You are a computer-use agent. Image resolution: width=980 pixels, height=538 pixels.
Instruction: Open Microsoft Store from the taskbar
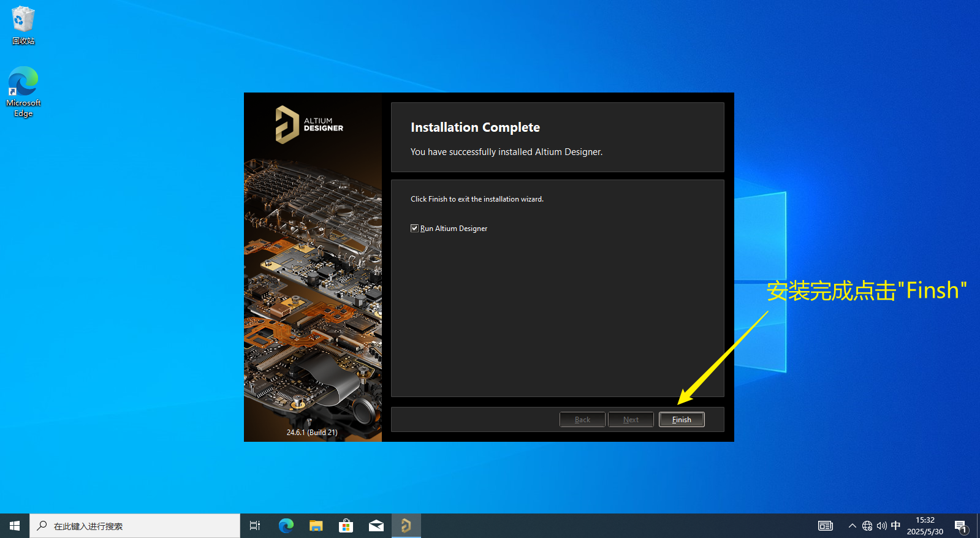(346, 526)
